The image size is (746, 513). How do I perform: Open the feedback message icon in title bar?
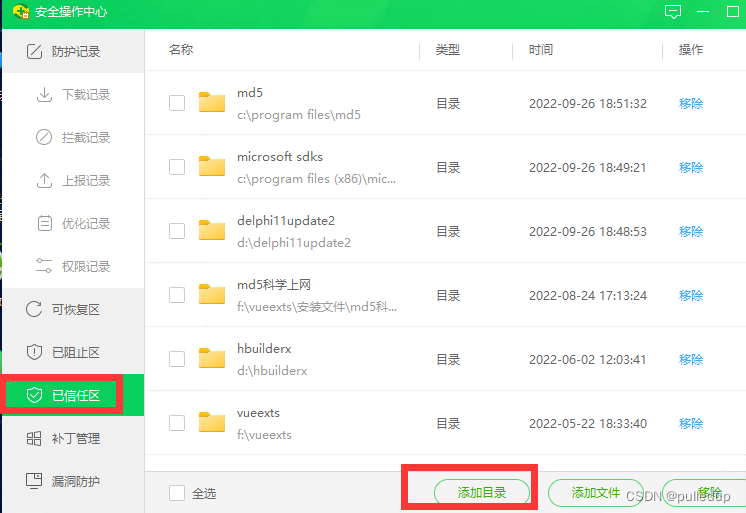[x=673, y=11]
